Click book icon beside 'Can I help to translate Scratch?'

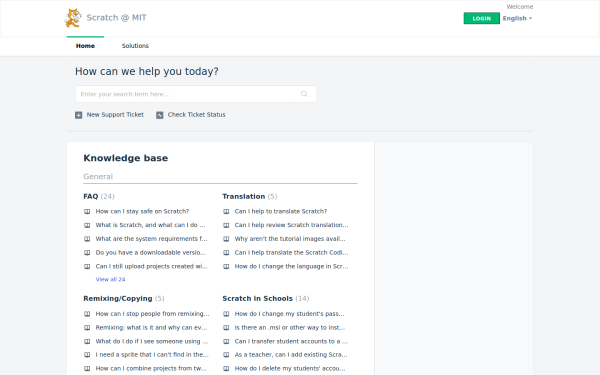(x=226, y=211)
